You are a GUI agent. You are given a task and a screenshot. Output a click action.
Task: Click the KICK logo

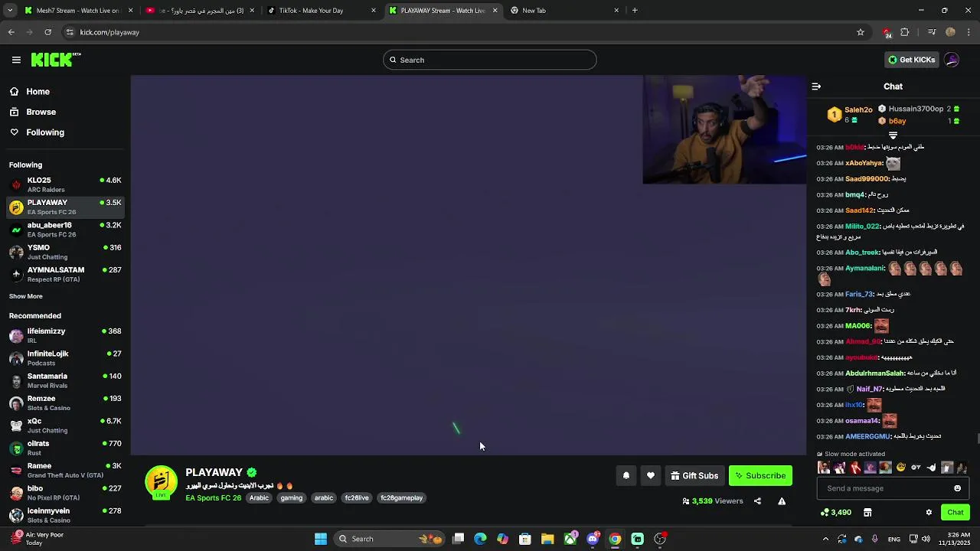[x=55, y=60]
